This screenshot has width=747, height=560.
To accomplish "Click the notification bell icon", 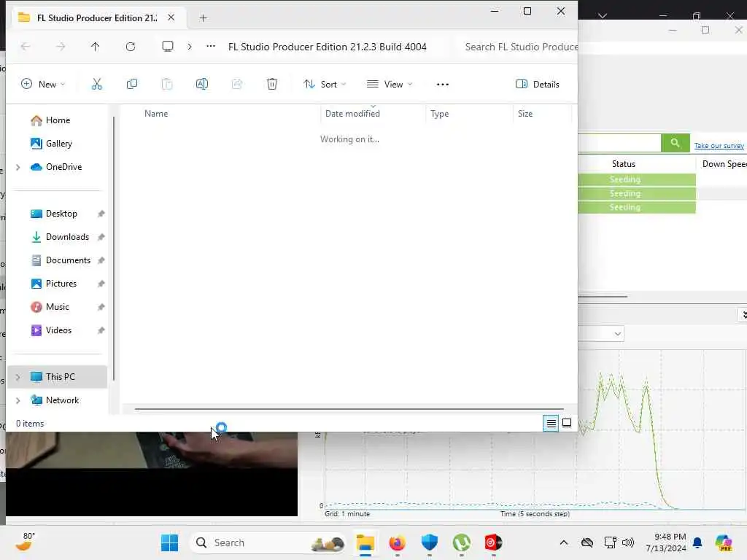I will coord(697,542).
